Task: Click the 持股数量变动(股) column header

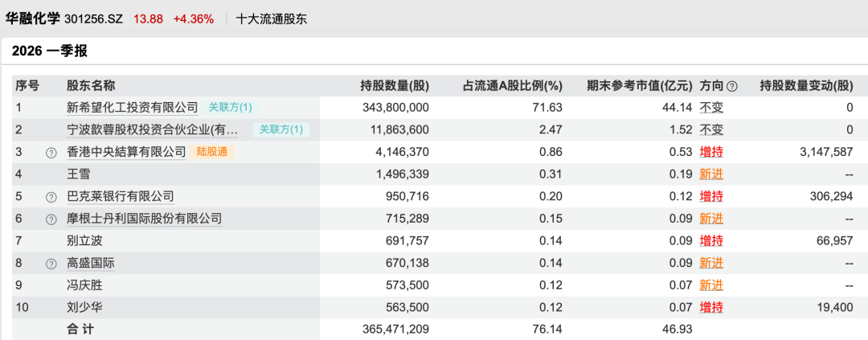Action: pyautogui.click(x=806, y=86)
